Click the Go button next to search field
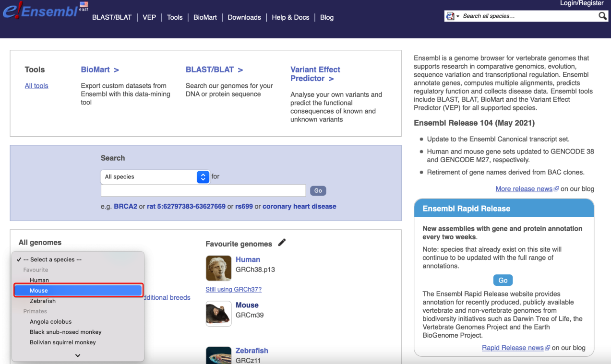 318,190
